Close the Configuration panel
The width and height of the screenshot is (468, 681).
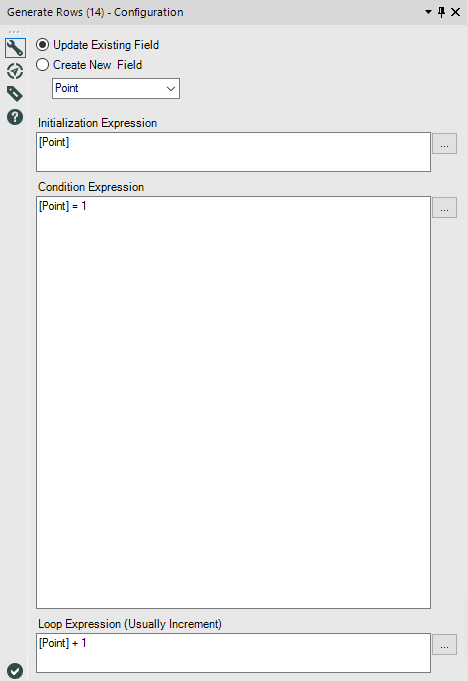(x=455, y=12)
